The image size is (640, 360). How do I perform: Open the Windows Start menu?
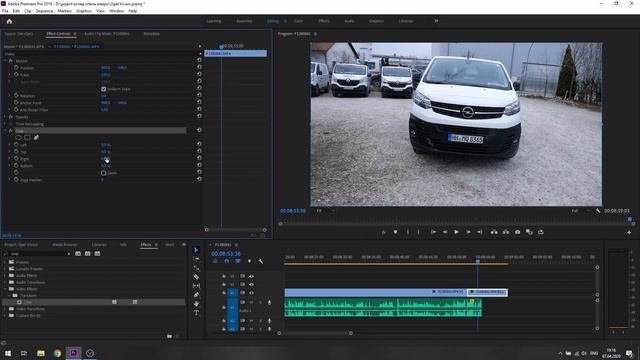pyautogui.click(x=8, y=353)
